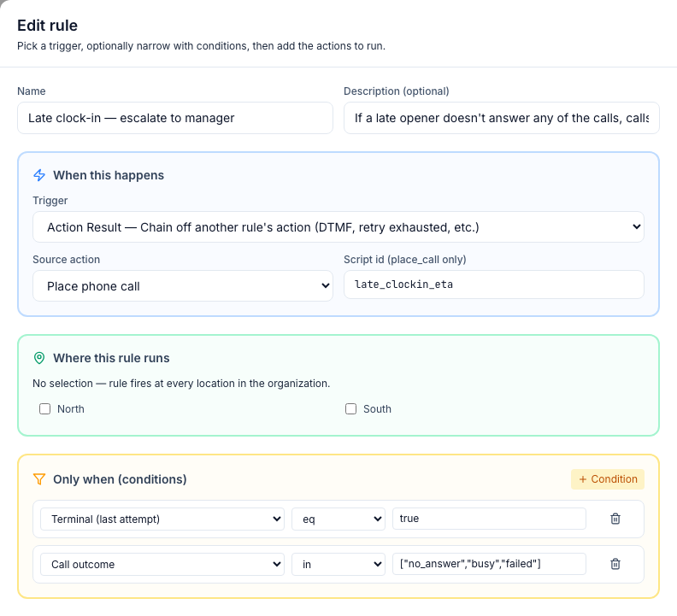This screenshot has width=677, height=616.
Task: Delete the Terminal (last attempt) condition
Action: (615, 519)
